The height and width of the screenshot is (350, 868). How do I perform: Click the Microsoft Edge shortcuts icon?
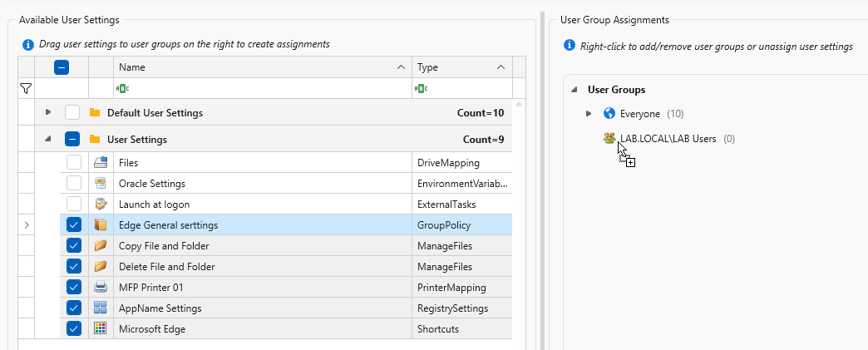click(101, 328)
